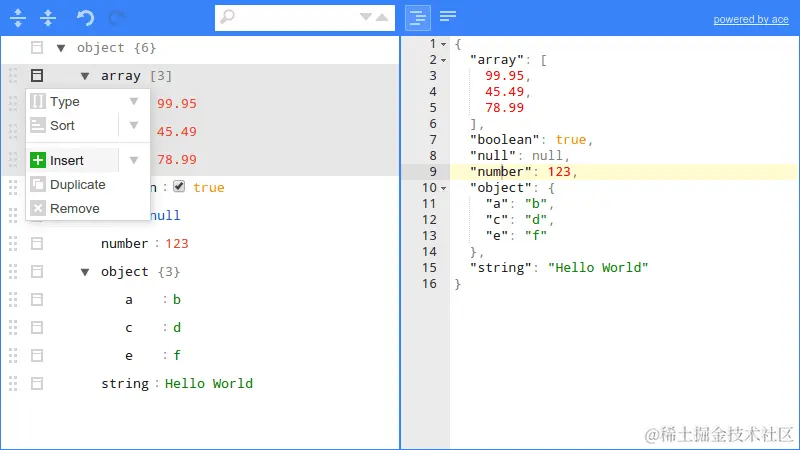Open the actions menu for number row
800x450 pixels.
coord(37,243)
